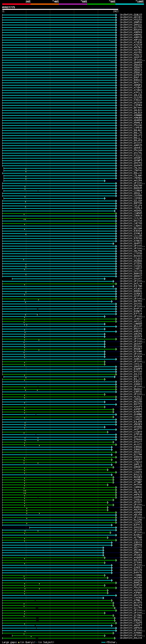The height and width of the screenshot is (644, 146).
Task: Open hit UniRef100_Q1WLU3
Action: coord(131,15)
